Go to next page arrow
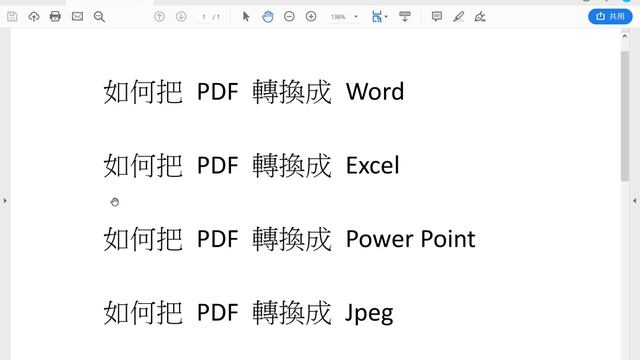Image resolution: width=640 pixels, height=360 pixels. tap(181, 17)
